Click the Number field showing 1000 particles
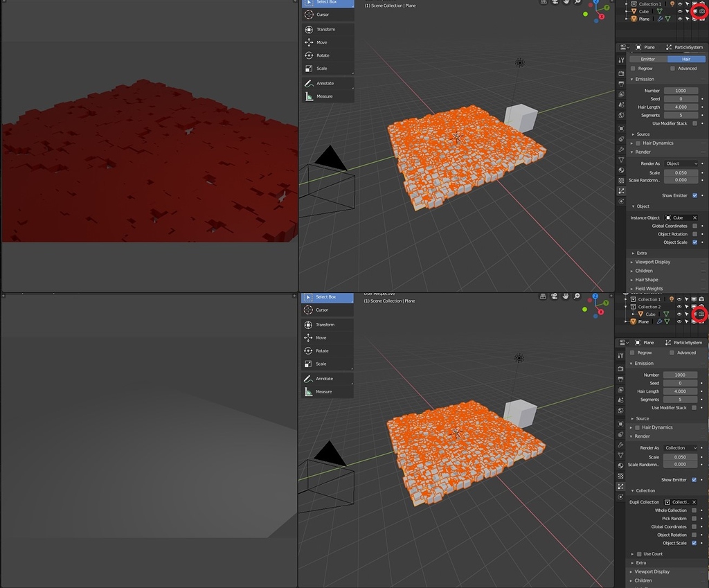Screen dimensions: 709x588 (681, 90)
